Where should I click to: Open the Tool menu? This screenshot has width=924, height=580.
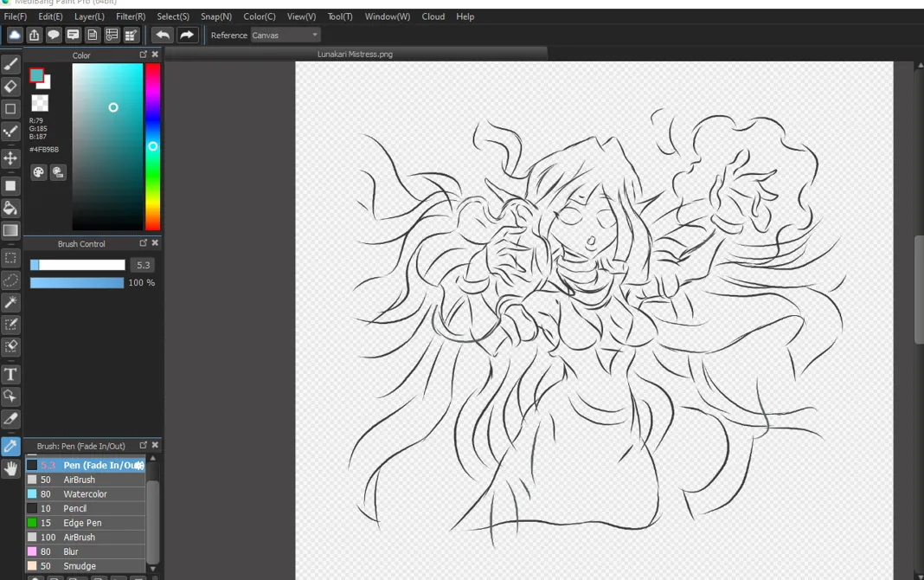tap(340, 16)
